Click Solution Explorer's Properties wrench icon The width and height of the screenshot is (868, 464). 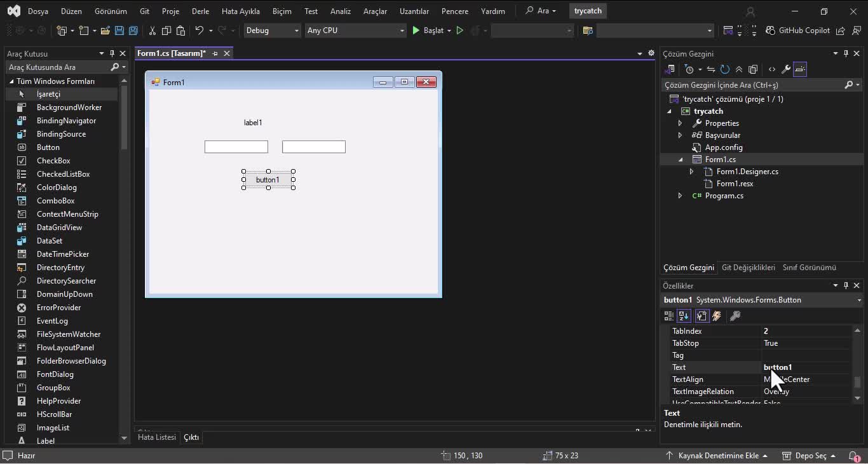pos(786,69)
